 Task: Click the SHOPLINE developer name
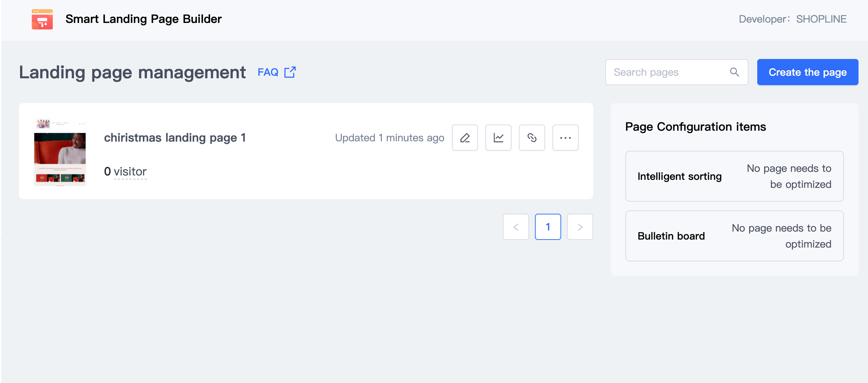(821, 19)
